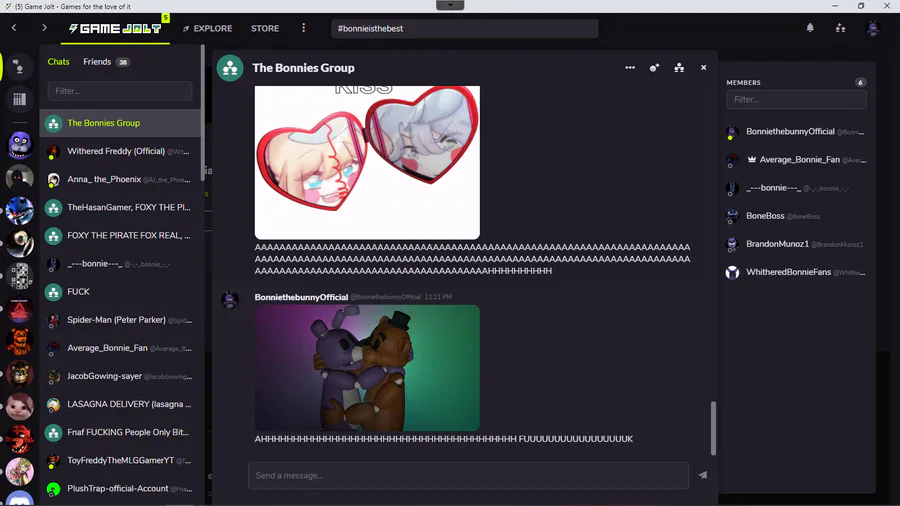The height and width of the screenshot is (506, 900).
Task: Open Spider-Man (Peter Parker) chat
Action: pyautogui.click(x=120, y=320)
